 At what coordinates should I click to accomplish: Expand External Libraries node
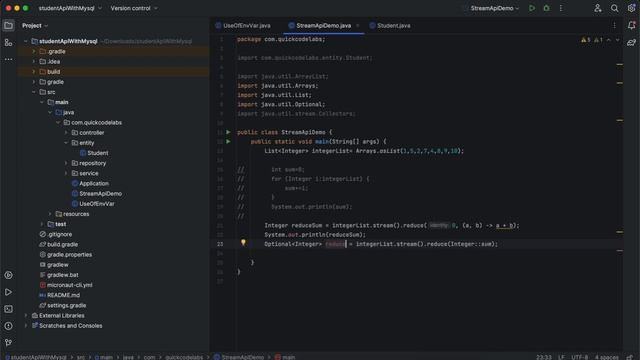tap(26, 316)
